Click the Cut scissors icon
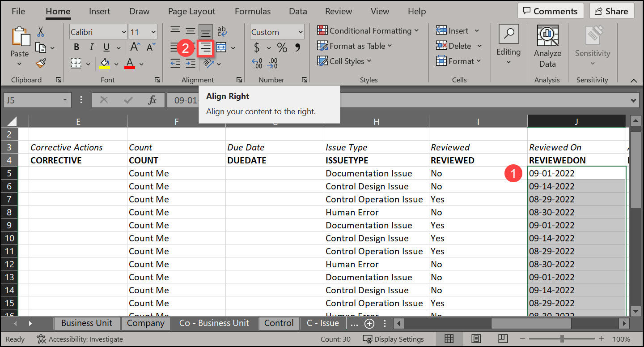Viewport: 644px width, 347px height. [x=41, y=32]
